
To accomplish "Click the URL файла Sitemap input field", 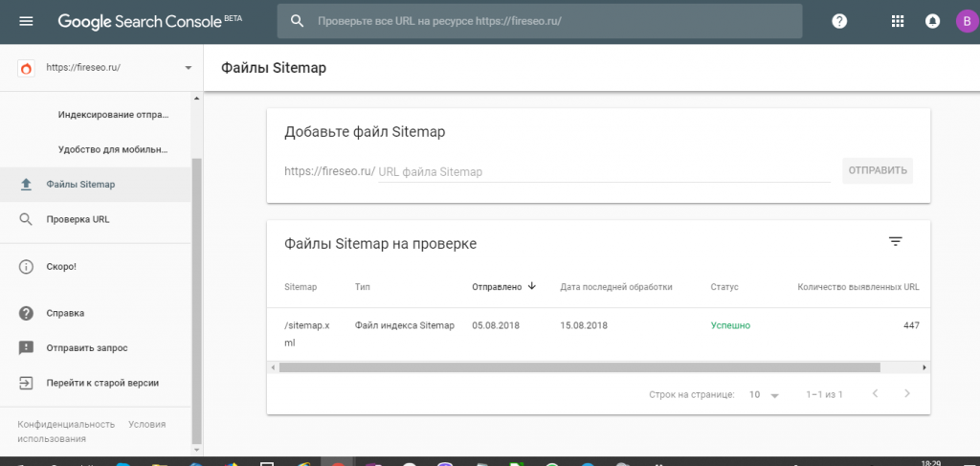I will pyautogui.click(x=603, y=172).
